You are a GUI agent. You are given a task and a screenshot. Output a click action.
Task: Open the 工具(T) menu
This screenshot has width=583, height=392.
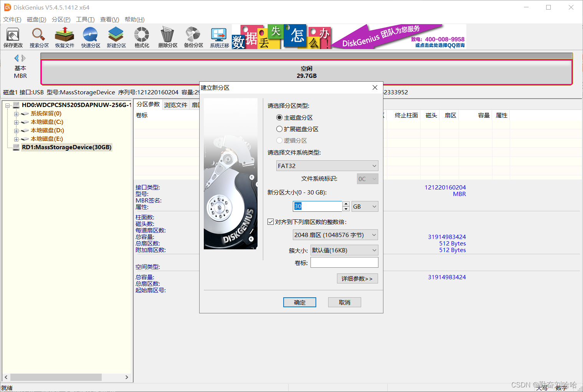(85, 20)
